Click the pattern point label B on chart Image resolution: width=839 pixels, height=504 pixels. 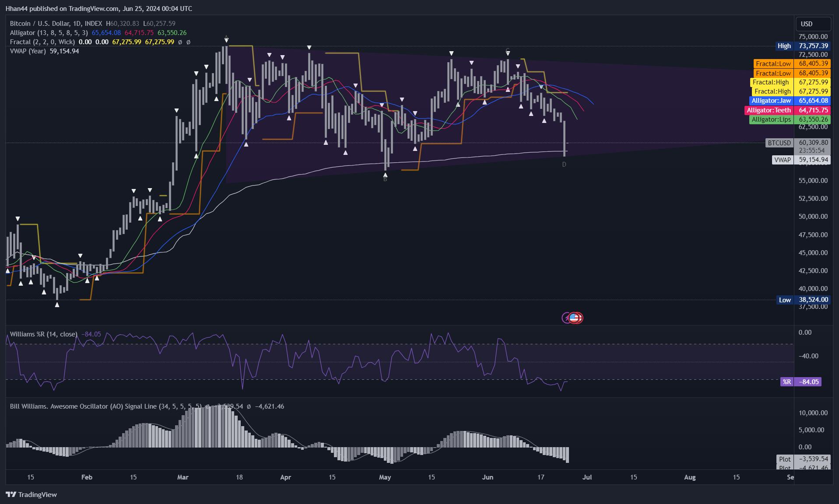pyautogui.click(x=385, y=179)
